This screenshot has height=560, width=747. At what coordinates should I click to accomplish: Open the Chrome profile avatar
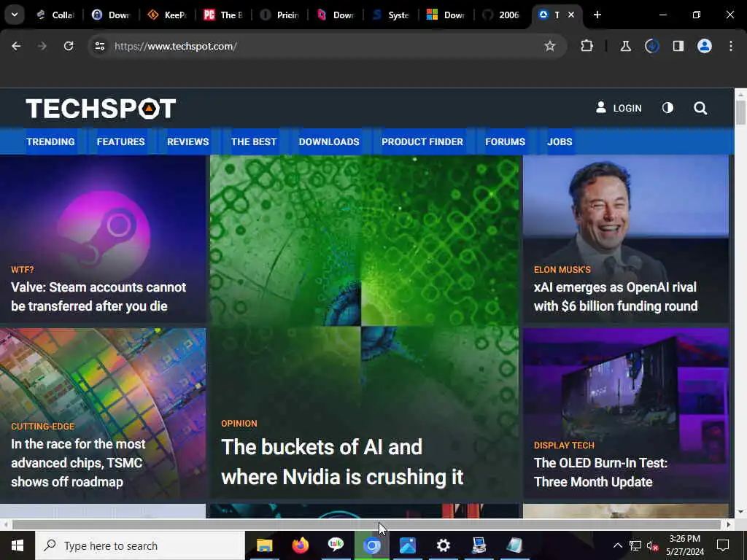coord(704,46)
